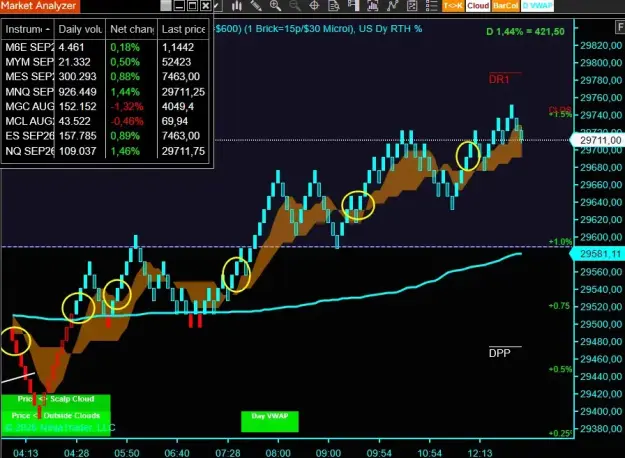625x458 pixels.
Task: Click the zoom out magnifier icon
Action: [x=295, y=6]
